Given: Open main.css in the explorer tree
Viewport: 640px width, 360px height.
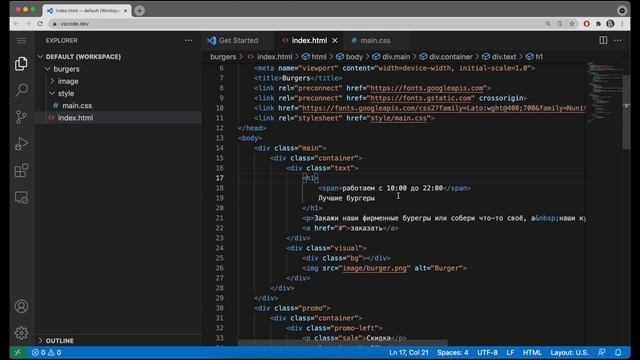Looking at the screenshot, I should [77, 106].
